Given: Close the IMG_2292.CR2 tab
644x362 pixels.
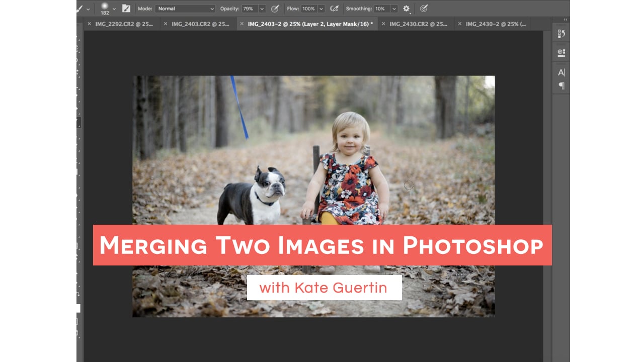Looking at the screenshot, I should pos(89,24).
